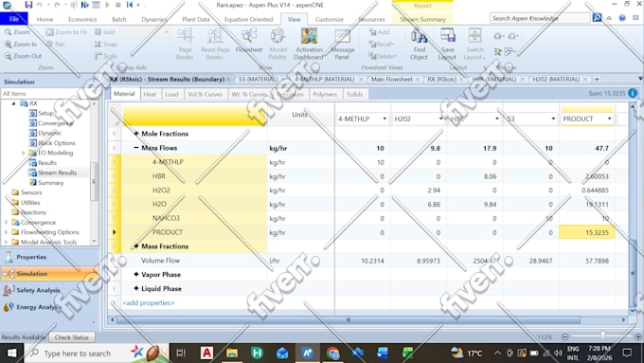Add a new document tab with plus

[x=597, y=79]
